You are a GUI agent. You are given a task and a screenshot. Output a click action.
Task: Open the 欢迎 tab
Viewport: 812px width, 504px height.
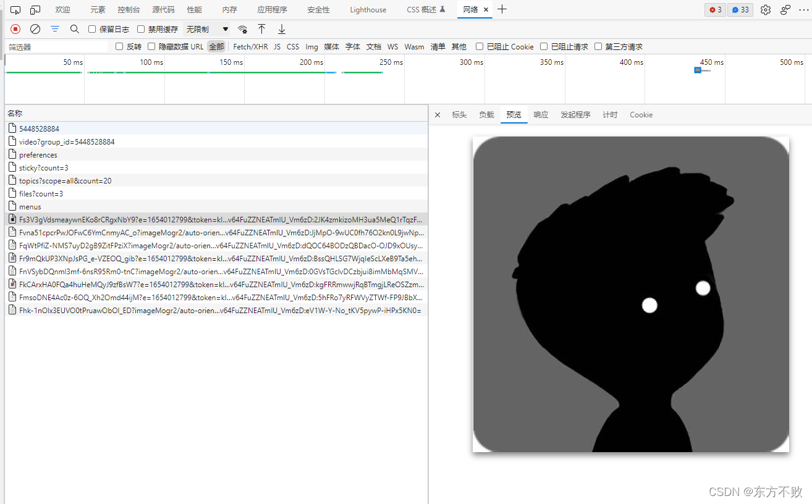coord(62,10)
